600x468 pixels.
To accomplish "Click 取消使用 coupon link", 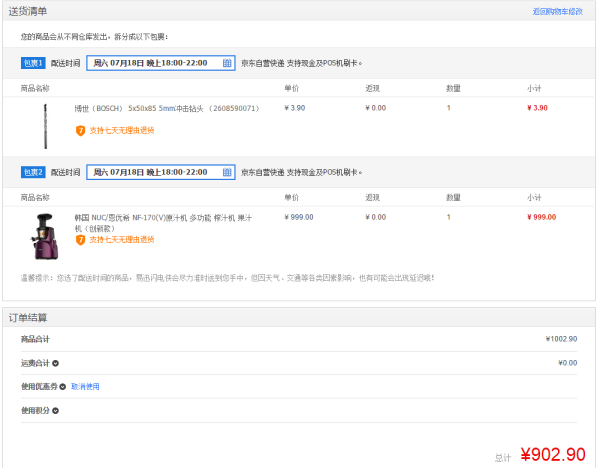I will click(x=85, y=387).
